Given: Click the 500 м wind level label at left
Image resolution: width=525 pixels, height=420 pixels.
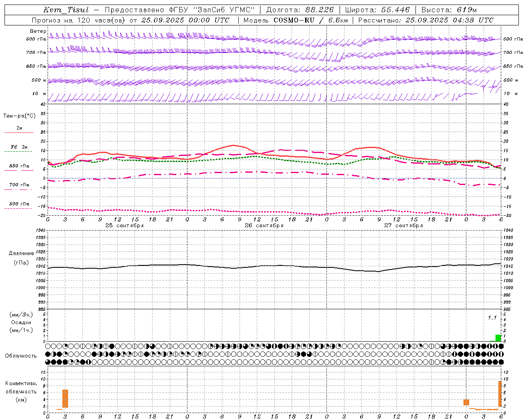Looking at the screenshot, I should tap(39, 80).
